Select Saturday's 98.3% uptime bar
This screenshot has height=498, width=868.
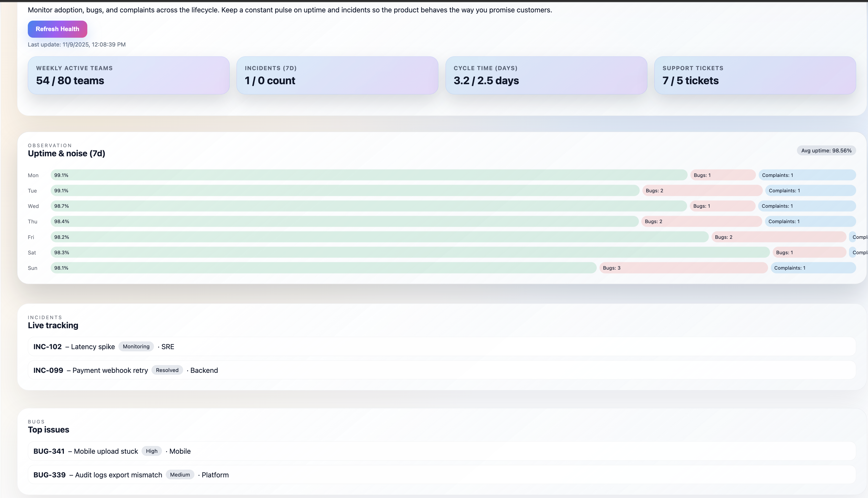(x=410, y=252)
